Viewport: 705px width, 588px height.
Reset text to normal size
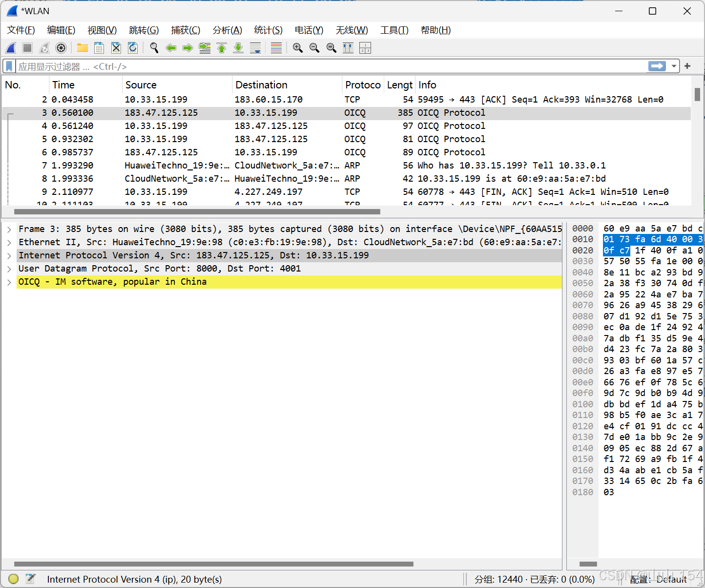pyautogui.click(x=332, y=48)
